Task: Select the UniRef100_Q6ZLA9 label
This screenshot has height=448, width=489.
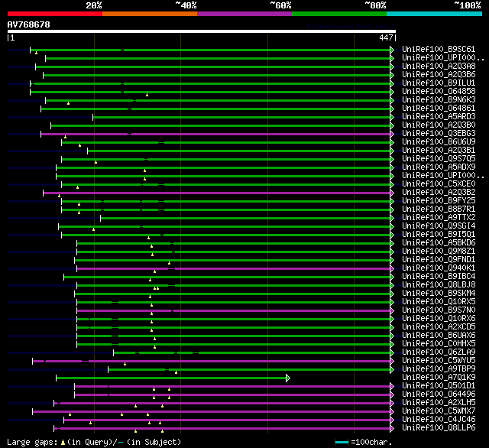Action: 439,352
